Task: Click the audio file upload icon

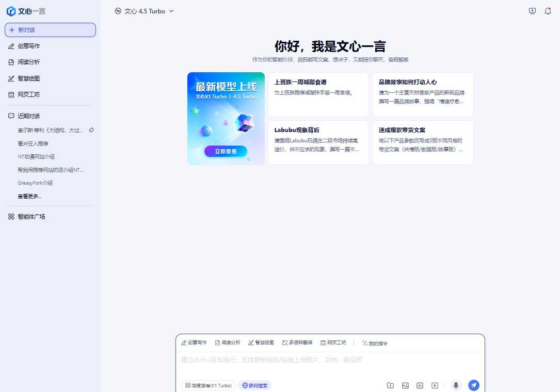Action: pyautogui.click(x=420, y=385)
